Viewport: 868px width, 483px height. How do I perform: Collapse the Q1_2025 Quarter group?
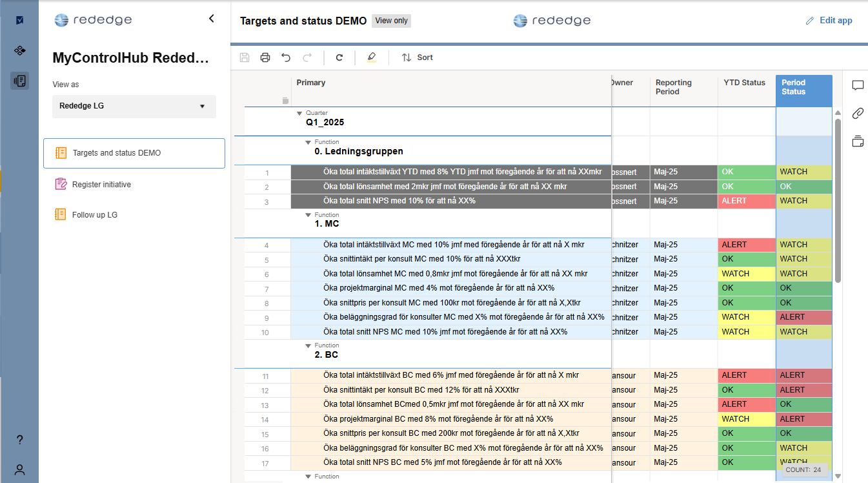(x=299, y=113)
